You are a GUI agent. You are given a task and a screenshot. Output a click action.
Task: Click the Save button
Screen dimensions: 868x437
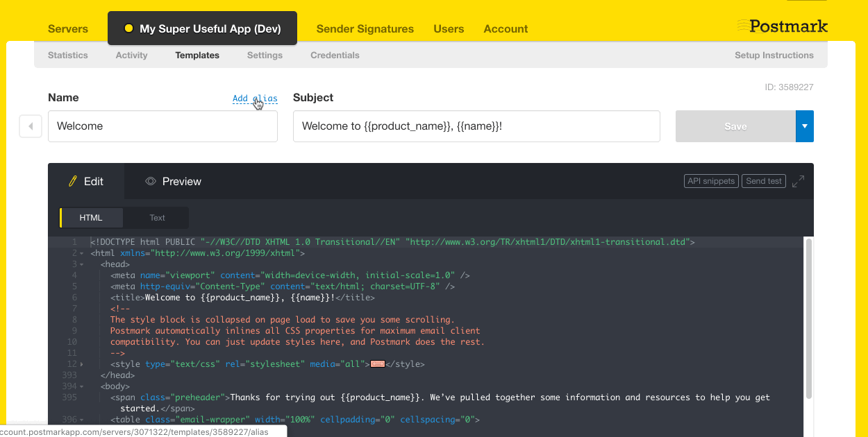(735, 126)
